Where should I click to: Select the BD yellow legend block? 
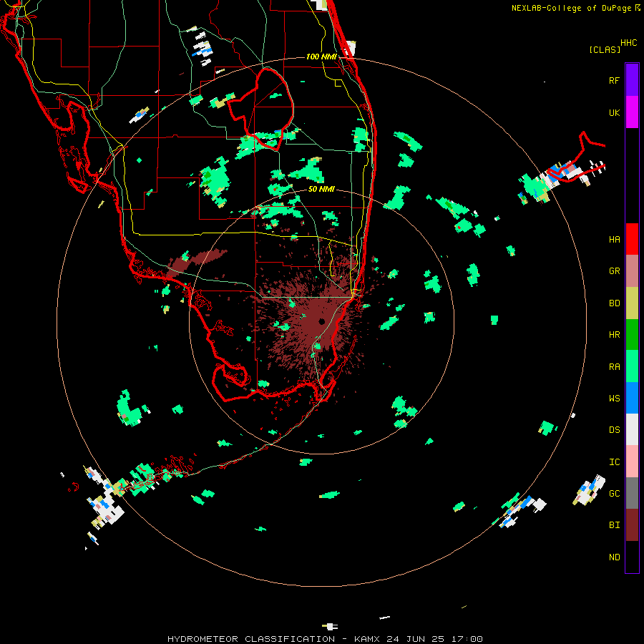tap(632, 303)
